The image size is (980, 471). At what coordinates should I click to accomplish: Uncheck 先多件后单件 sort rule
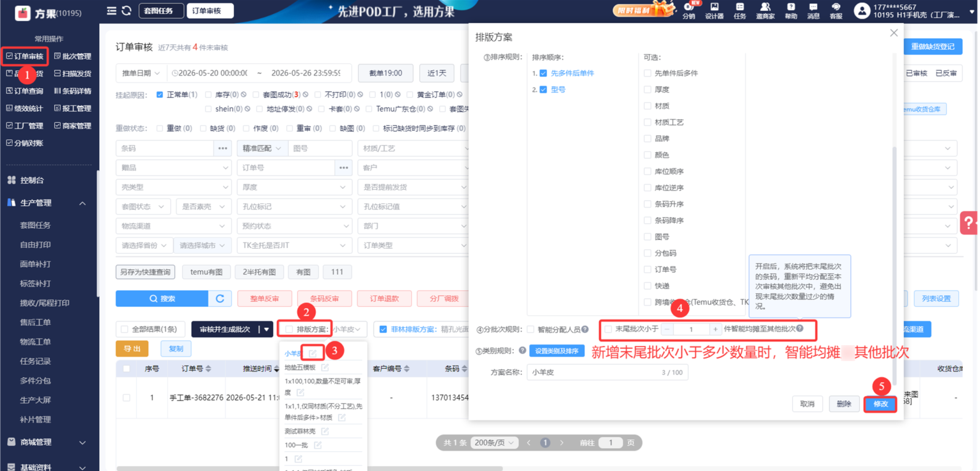[543, 73]
